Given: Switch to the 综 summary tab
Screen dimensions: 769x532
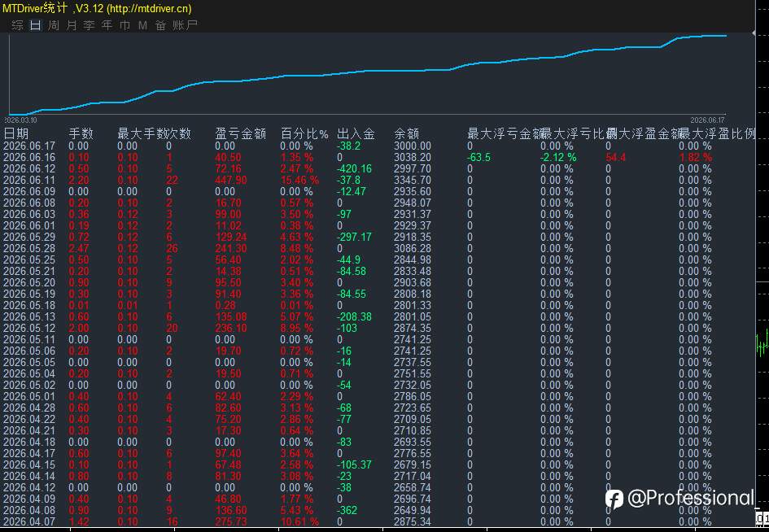Looking at the screenshot, I should tap(17, 25).
